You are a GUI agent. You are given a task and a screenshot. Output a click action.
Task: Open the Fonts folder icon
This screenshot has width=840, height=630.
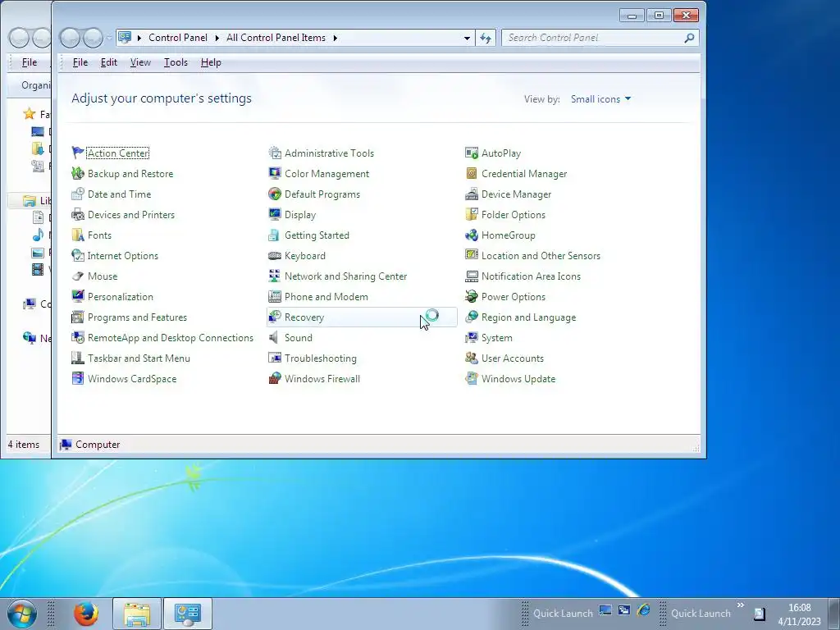tap(78, 235)
